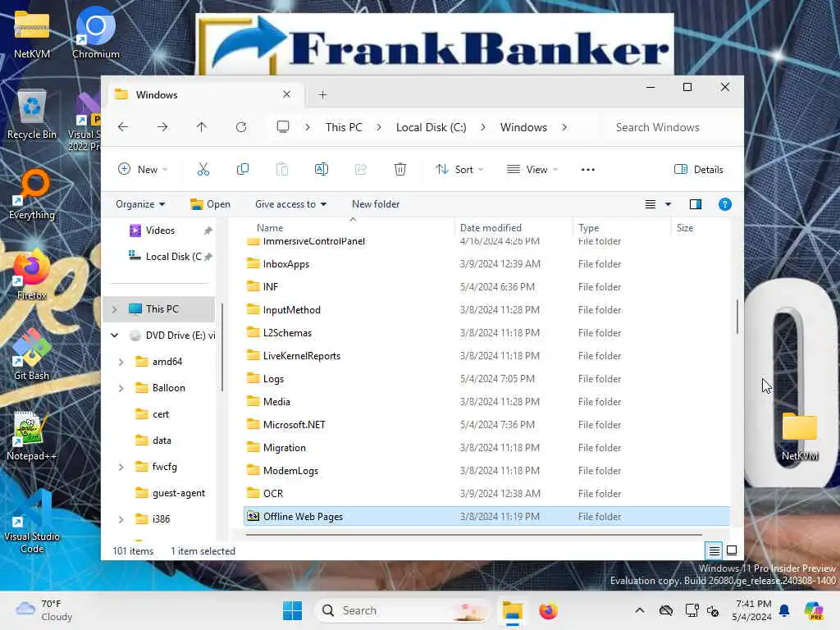Open the Everything search desktop icon
Image resolution: width=840 pixels, height=630 pixels.
tap(32, 194)
